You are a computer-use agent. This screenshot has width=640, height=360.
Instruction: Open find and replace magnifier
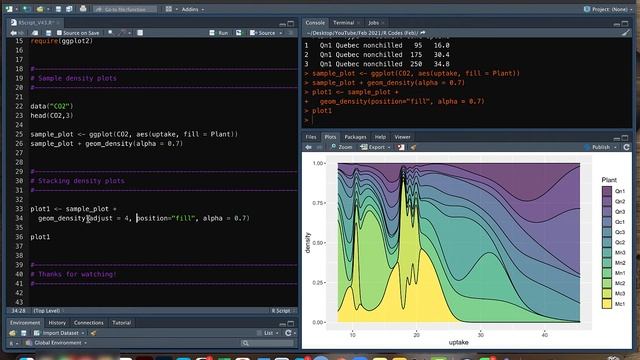[110, 33]
